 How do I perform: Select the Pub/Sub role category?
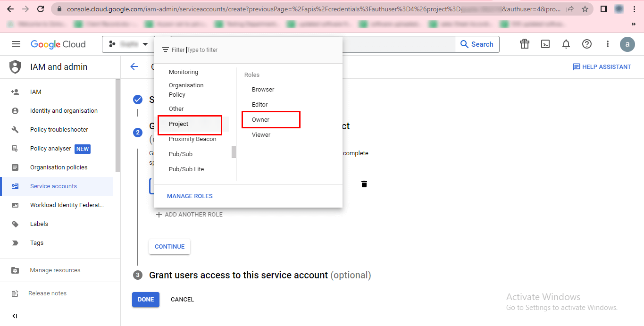click(181, 154)
